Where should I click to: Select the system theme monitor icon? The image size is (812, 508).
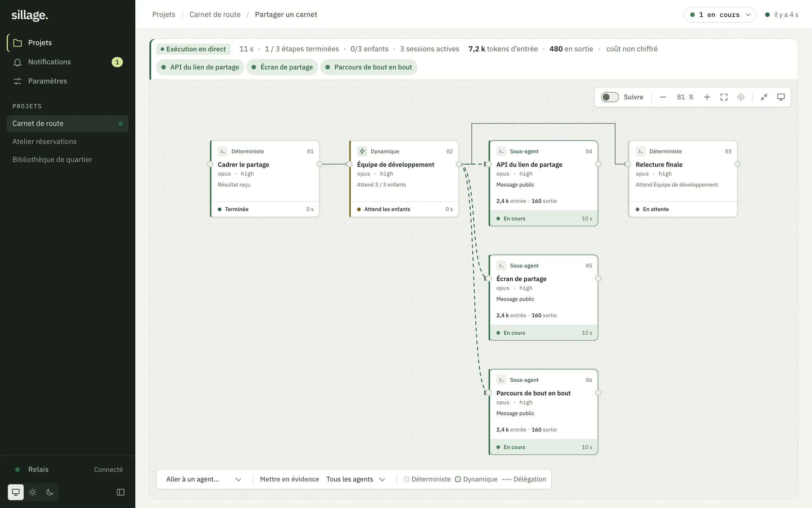tap(16, 492)
